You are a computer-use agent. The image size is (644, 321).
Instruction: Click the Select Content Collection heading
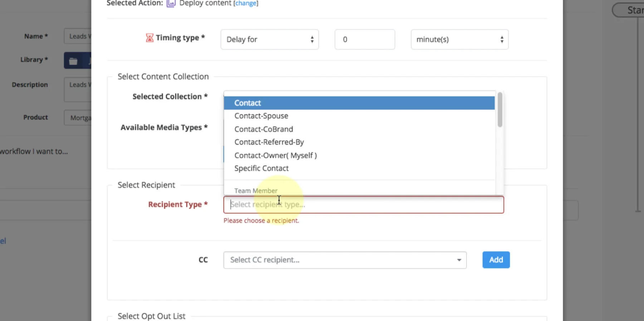click(163, 76)
